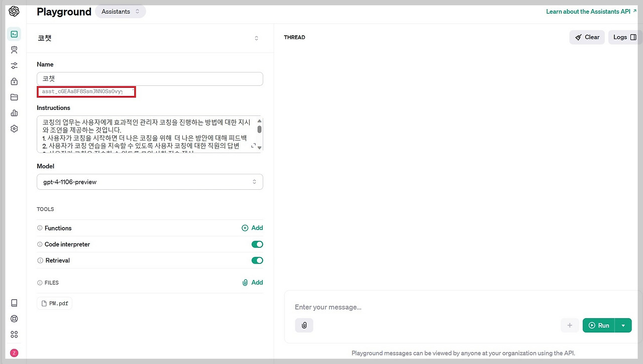Turn off the Retrieval toggle
This screenshot has height=364, width=643.
257,261
